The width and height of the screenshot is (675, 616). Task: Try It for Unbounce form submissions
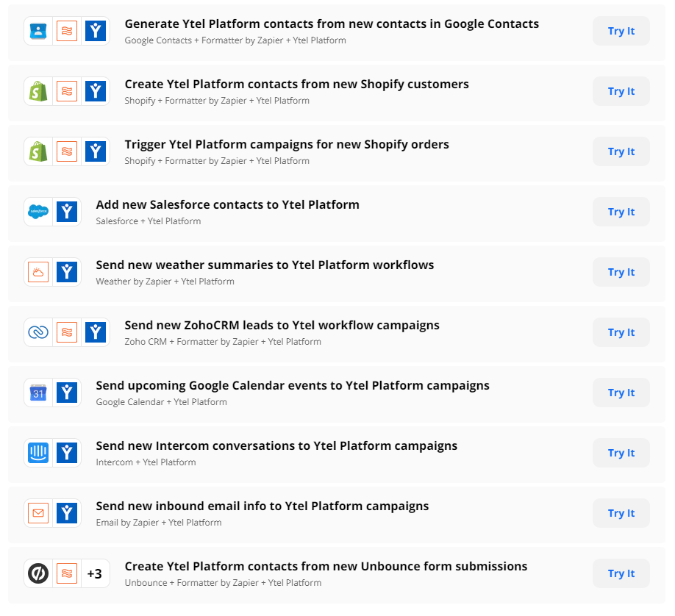coord(621,573)
